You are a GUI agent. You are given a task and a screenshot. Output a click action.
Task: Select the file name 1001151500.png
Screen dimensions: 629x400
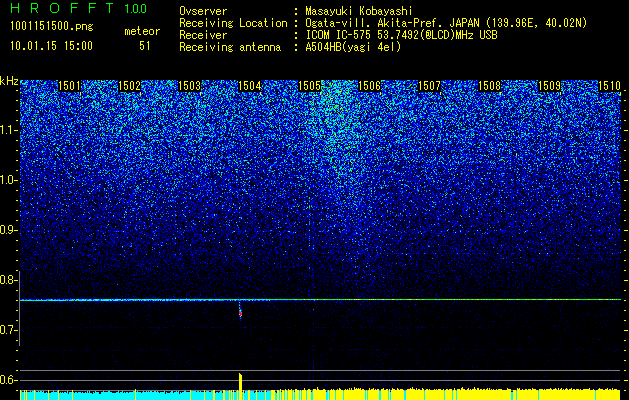point(52,27)
